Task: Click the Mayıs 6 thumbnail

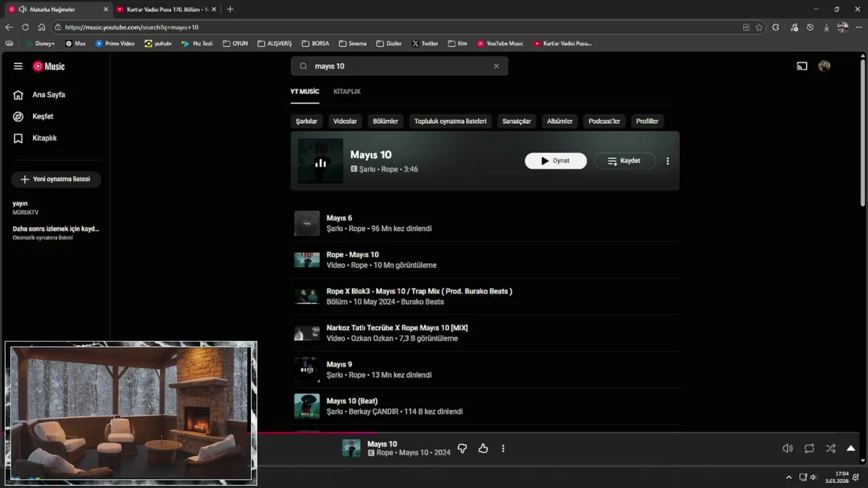Action: pyautogui.click(x=307, y=223)
